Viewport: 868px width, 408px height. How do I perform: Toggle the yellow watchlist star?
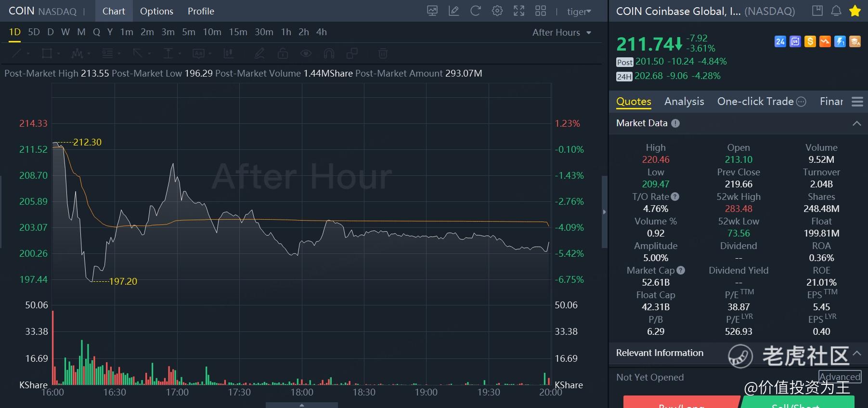coord(855,11)
